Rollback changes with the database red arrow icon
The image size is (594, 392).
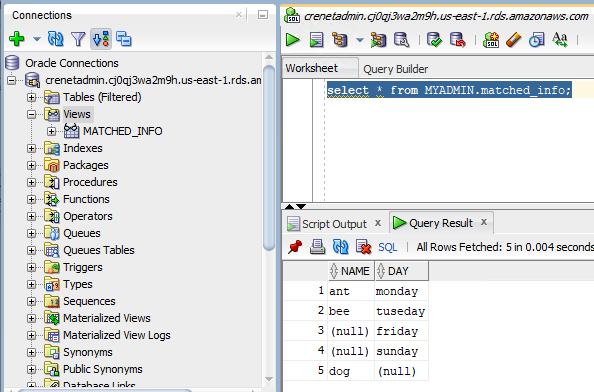[457, 39]
